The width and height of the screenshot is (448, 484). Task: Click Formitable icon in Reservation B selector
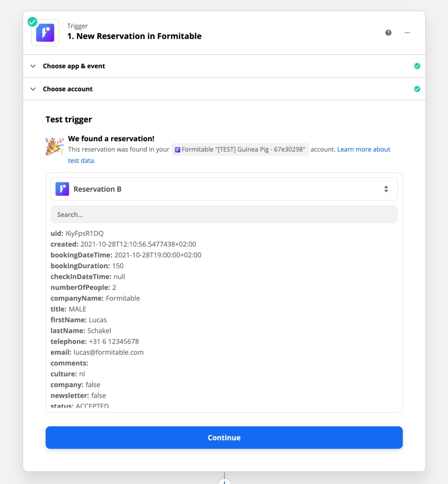pyautogui.click(x=62, y=189)
